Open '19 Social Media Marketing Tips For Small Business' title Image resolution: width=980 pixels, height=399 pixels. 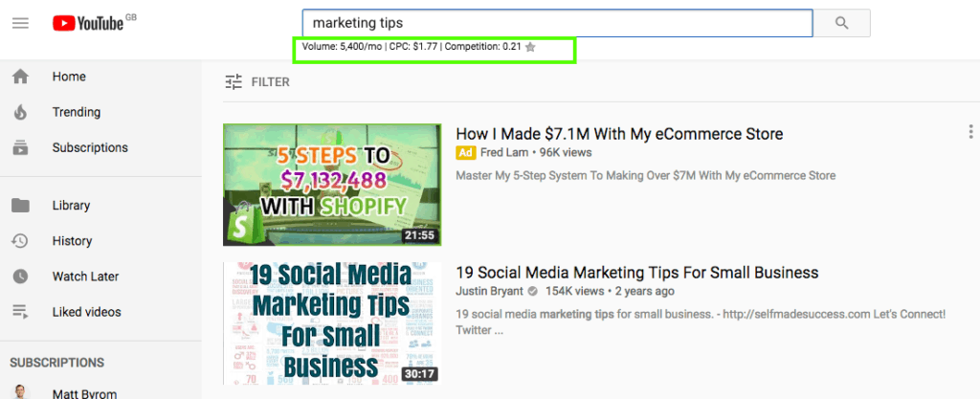pos(636,273)
